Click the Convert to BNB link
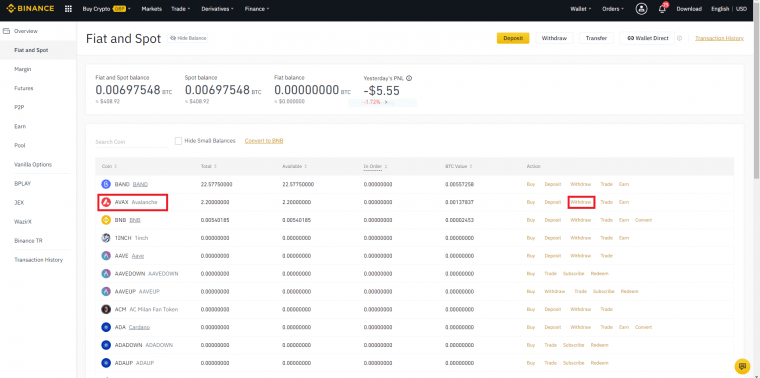 coord(264,141)
